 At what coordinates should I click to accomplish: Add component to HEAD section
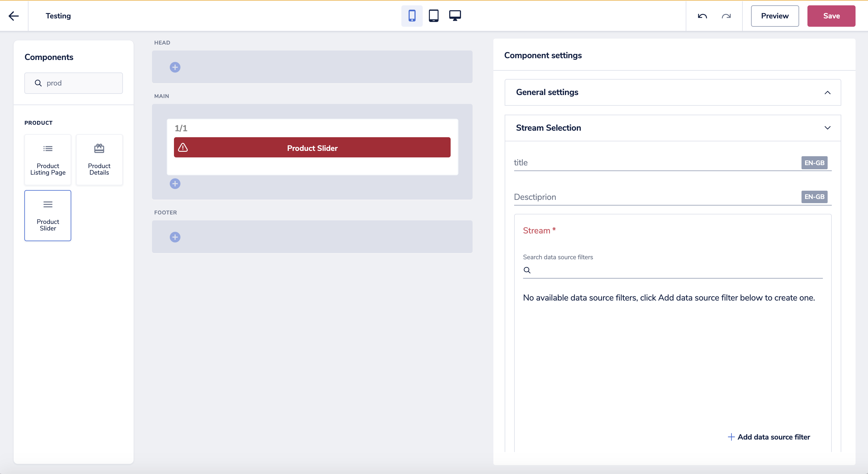(175, 67)
